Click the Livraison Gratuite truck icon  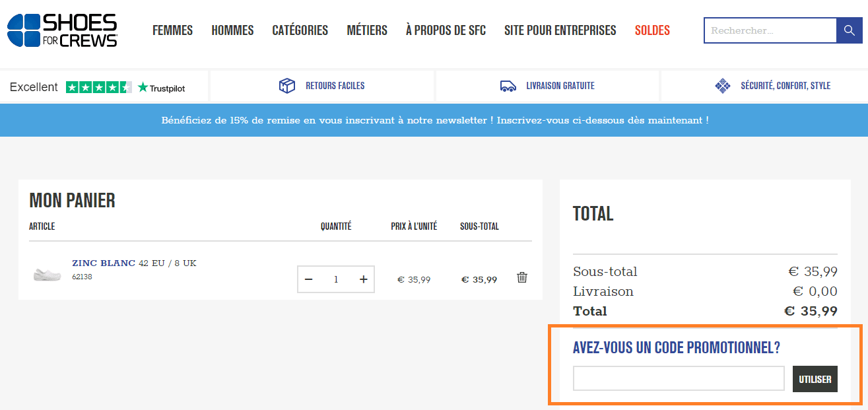[x=508, y=86]
